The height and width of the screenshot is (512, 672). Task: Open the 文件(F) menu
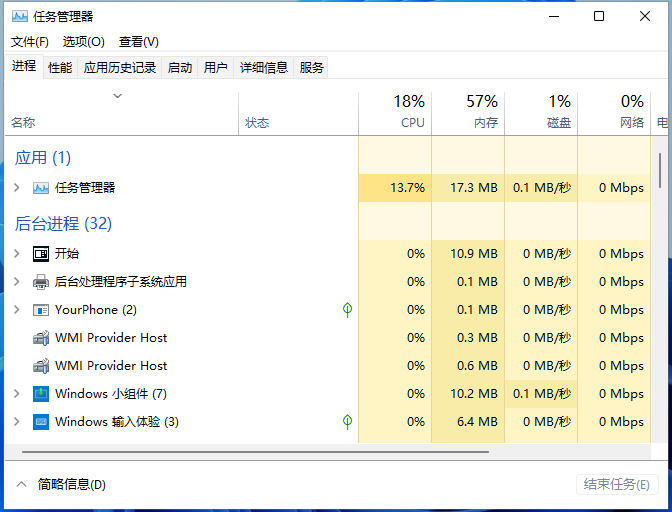(x=30, y=42)
